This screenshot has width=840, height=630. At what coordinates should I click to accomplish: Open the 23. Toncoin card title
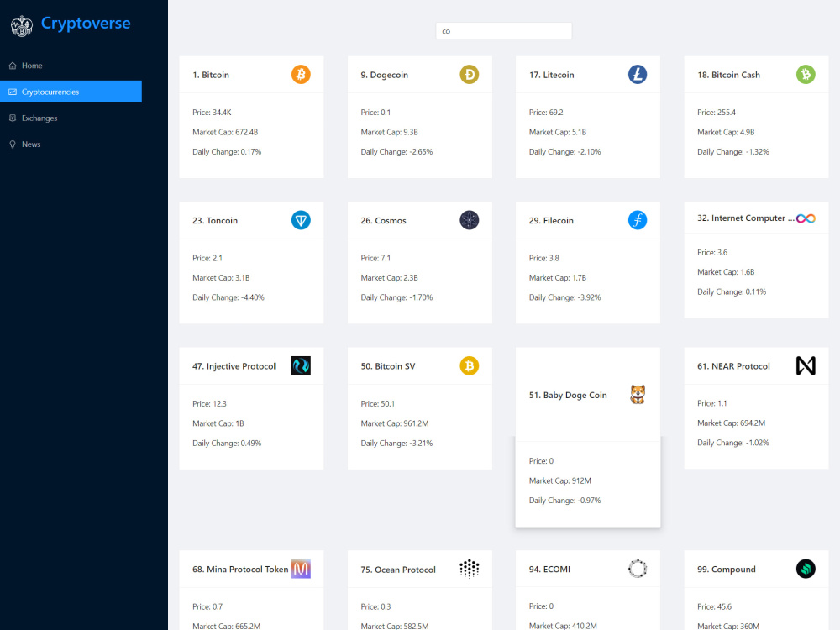[x=215, y=221]
